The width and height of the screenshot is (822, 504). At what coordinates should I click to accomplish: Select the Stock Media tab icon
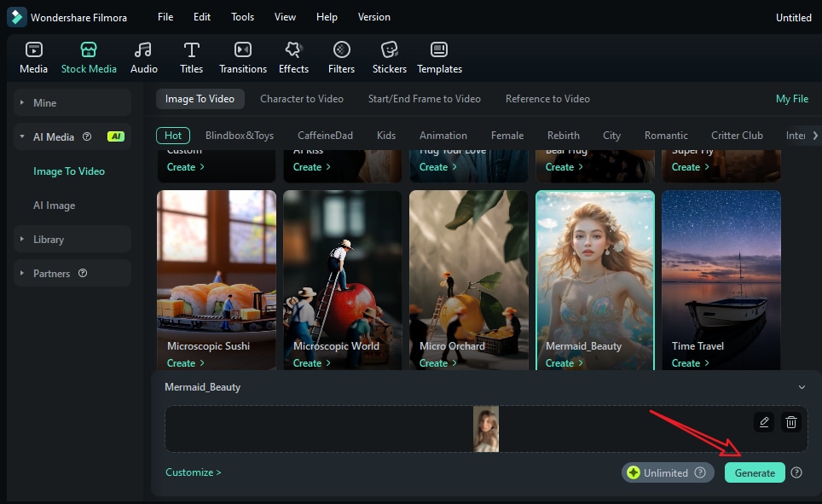[89, 49]
